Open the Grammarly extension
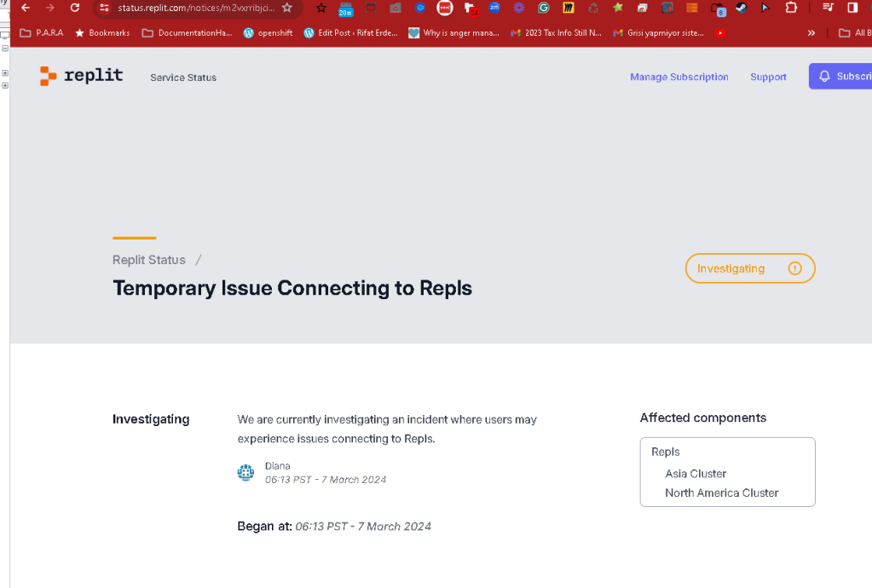 click(x=543, y=8)
